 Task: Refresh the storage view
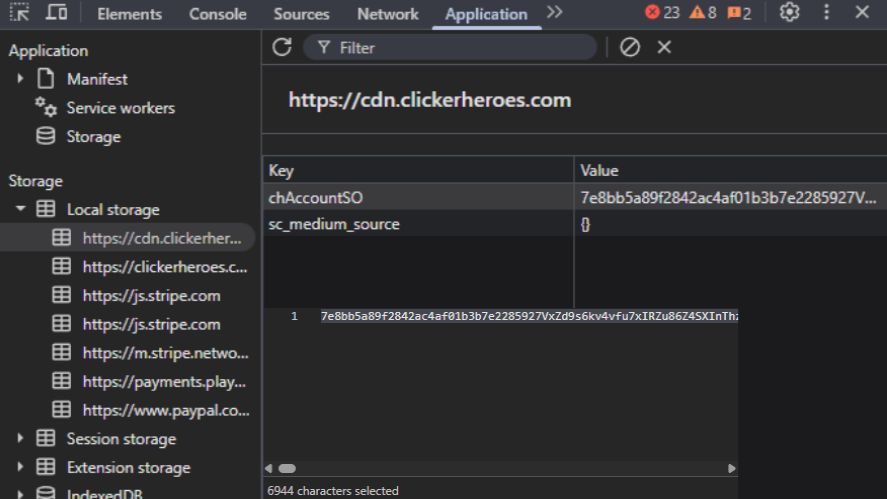pyautogui.click(x=282, y=47)
